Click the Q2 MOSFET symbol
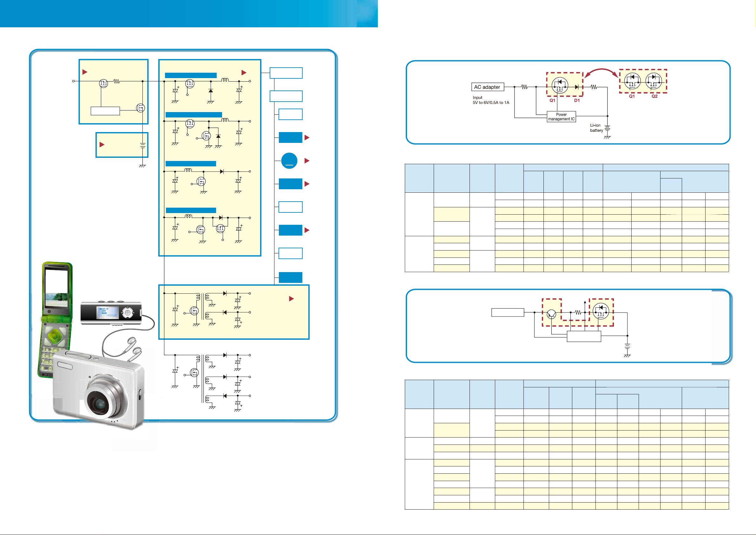Viewport: 756px width, 535px height. (653, 81)
